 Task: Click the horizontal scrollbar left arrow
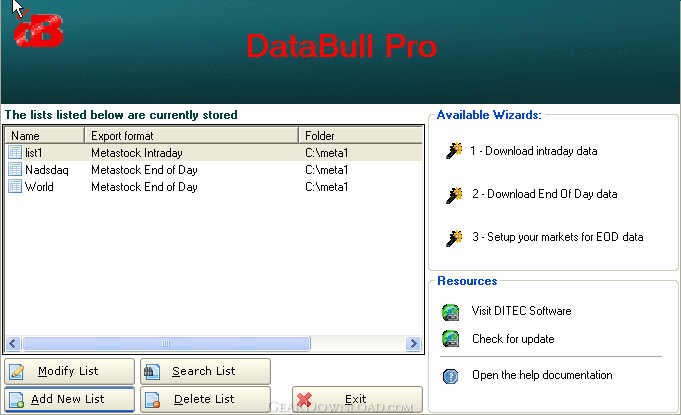click(x=13, y=344)
